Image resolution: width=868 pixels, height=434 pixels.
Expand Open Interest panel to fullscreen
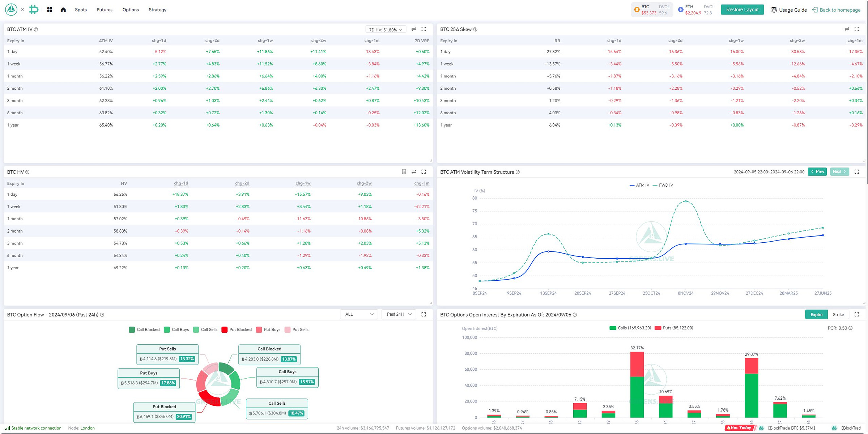[x=857, y=314]
